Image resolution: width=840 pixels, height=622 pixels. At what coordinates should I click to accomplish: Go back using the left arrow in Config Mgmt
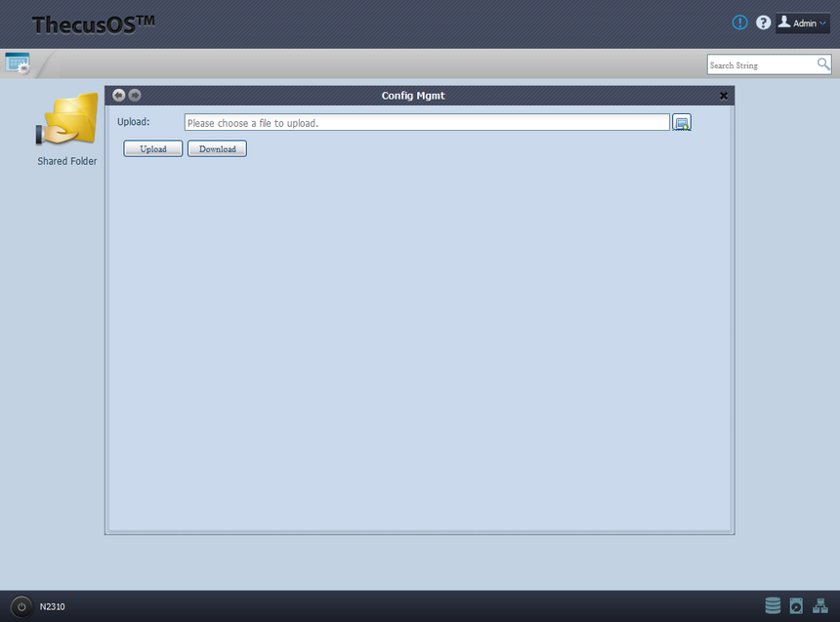pyautogui.click(x=119, y=95)
